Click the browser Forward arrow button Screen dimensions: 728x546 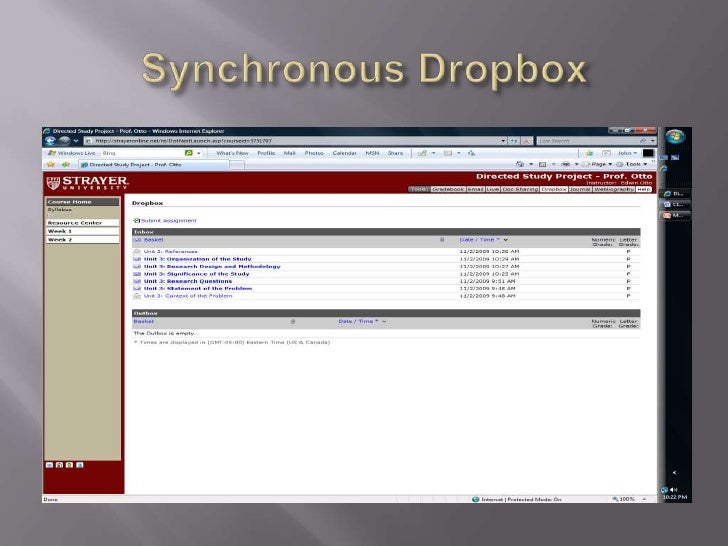pos(65,141)
